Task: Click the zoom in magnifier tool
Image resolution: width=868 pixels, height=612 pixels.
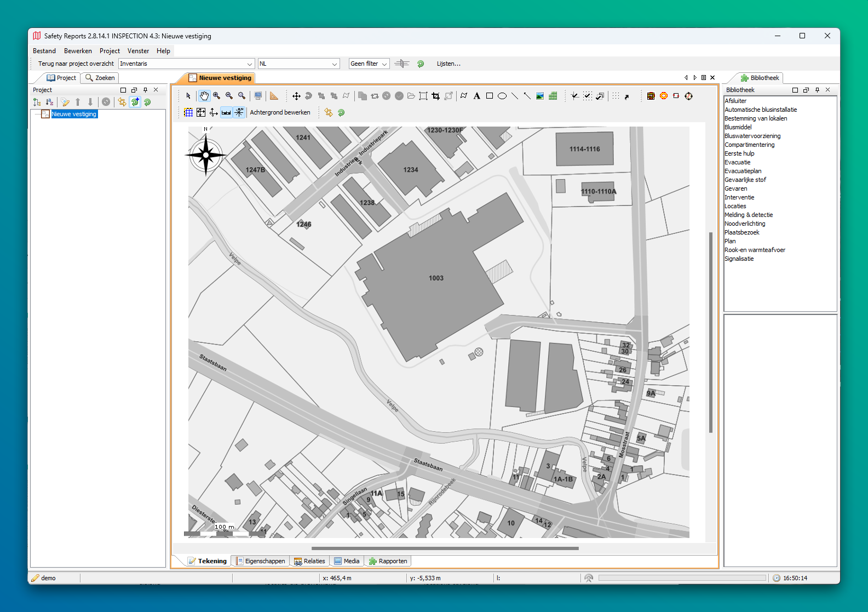Action: pyautogui.click(x=217, y=96)
